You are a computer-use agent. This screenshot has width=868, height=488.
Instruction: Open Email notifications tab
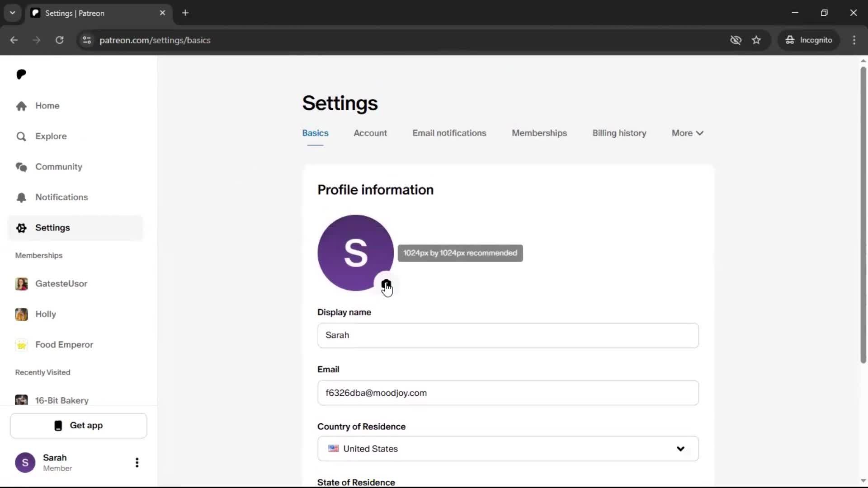[449, 133]
